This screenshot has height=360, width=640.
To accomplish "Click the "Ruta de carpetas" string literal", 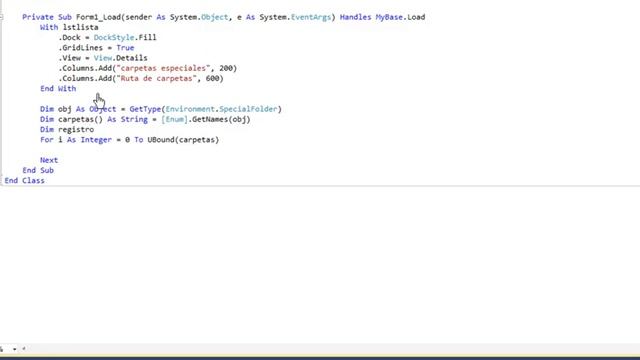I will click(157, 78).
